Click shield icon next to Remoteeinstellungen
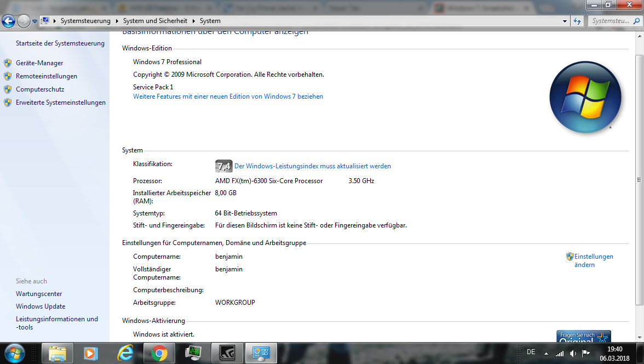Viewport: 644px width, 364px height. point(8,76)
